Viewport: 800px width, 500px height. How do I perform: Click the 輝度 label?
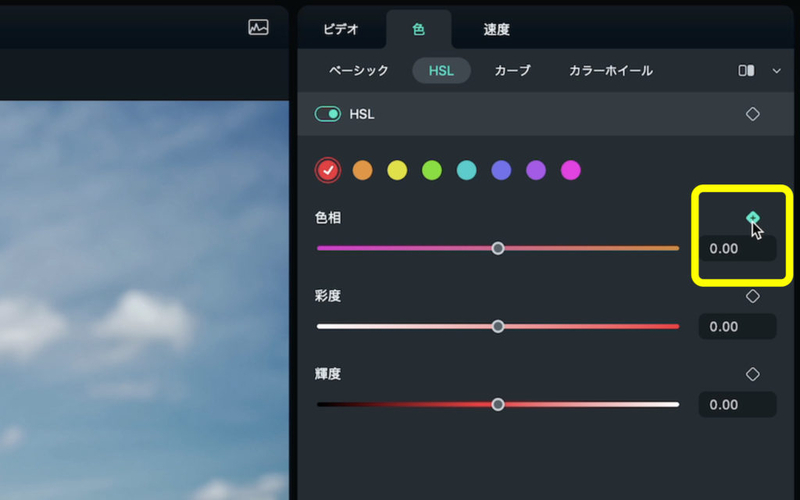coord(328,374)
